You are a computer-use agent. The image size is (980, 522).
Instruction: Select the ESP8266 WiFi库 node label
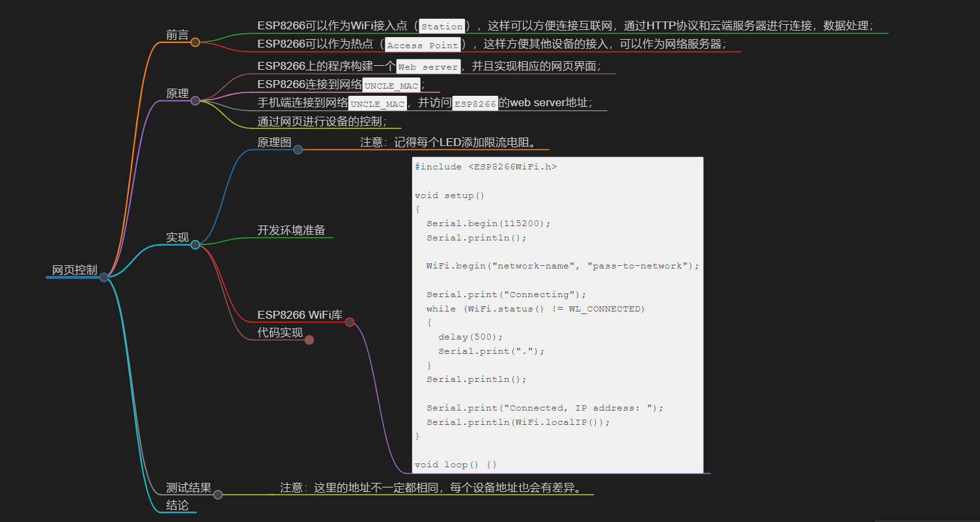pyautogui.click(x=300, y=315)
